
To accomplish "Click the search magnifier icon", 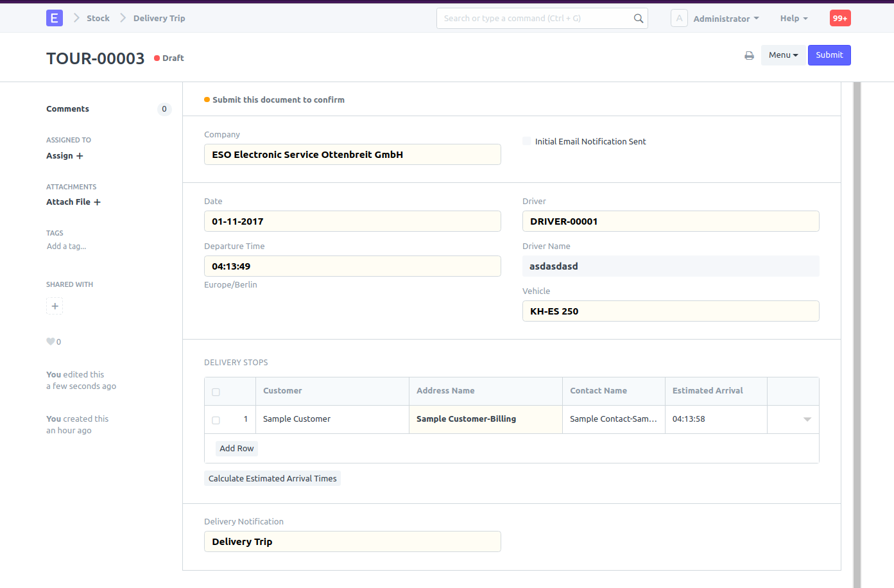I will [638, 19].
